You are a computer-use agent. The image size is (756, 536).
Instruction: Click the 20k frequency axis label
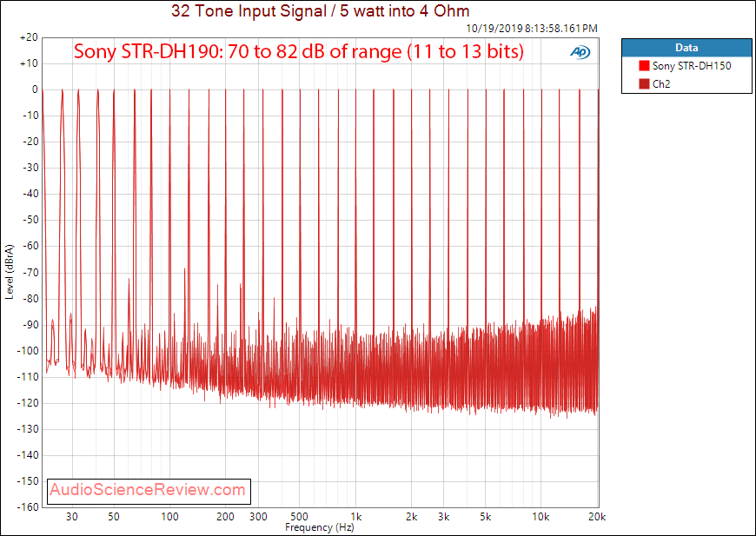point(597,517)
